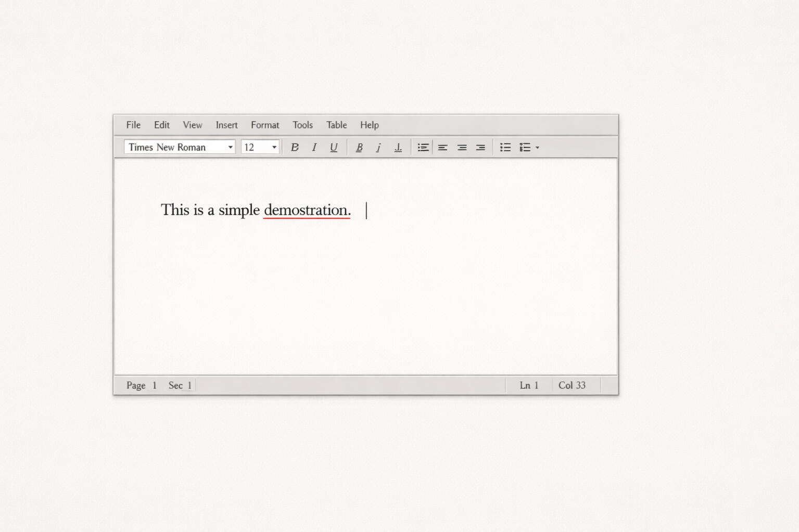
Task: Toggle bold formatting
Action: tap(295, 147)
